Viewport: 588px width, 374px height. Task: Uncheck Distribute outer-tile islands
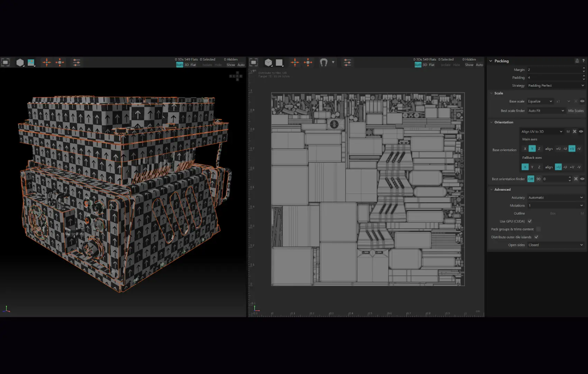click(x=536, y=237)
